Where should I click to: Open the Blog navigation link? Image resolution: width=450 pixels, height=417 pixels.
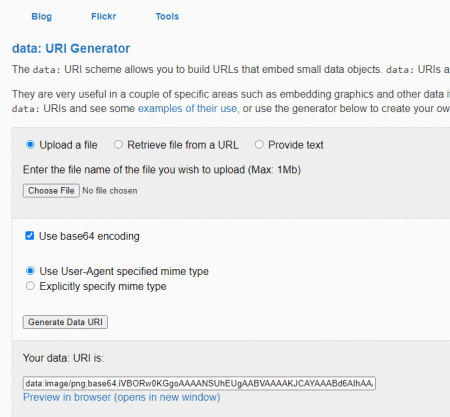pyautogui.click(x=42, y=16)
